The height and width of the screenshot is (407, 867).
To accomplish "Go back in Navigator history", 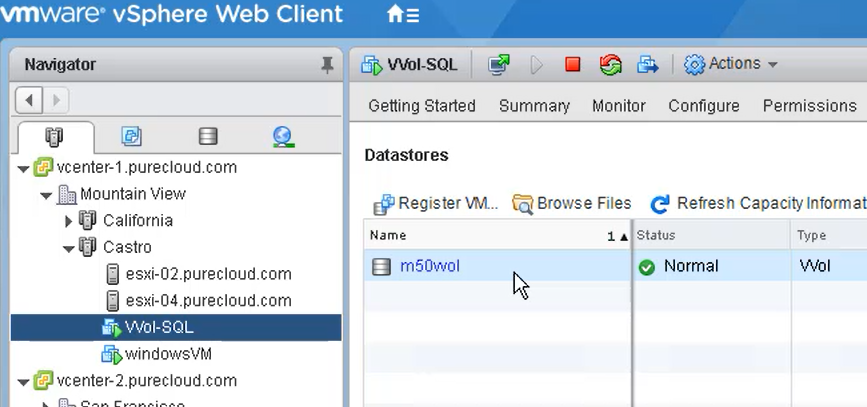I will point(29,100).
